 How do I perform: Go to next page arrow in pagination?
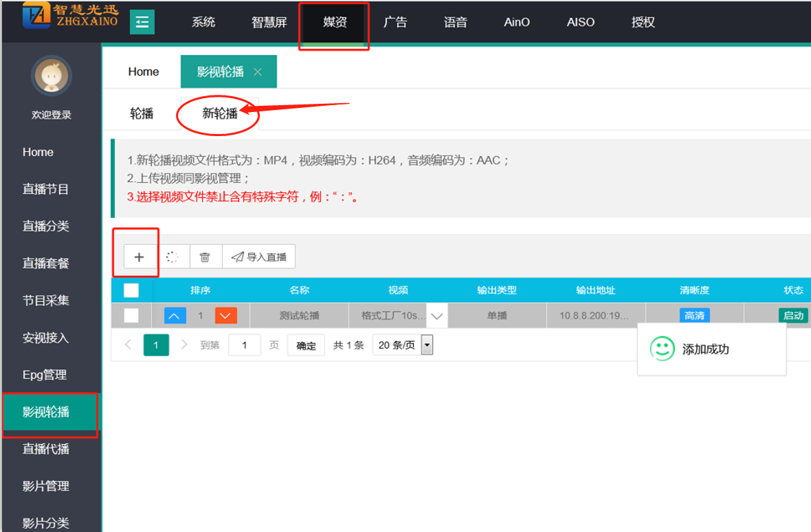(184, 345)
